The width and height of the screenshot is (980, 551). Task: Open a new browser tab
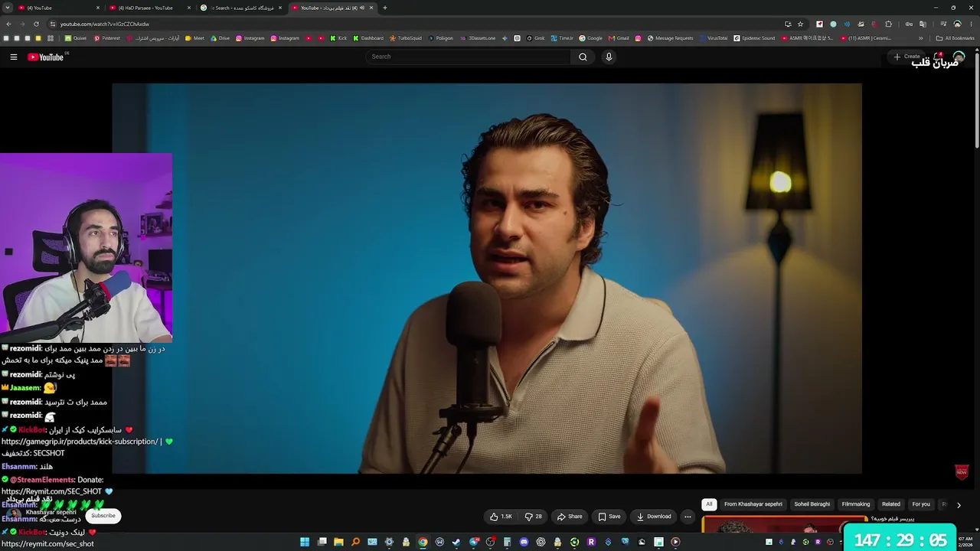384,8
